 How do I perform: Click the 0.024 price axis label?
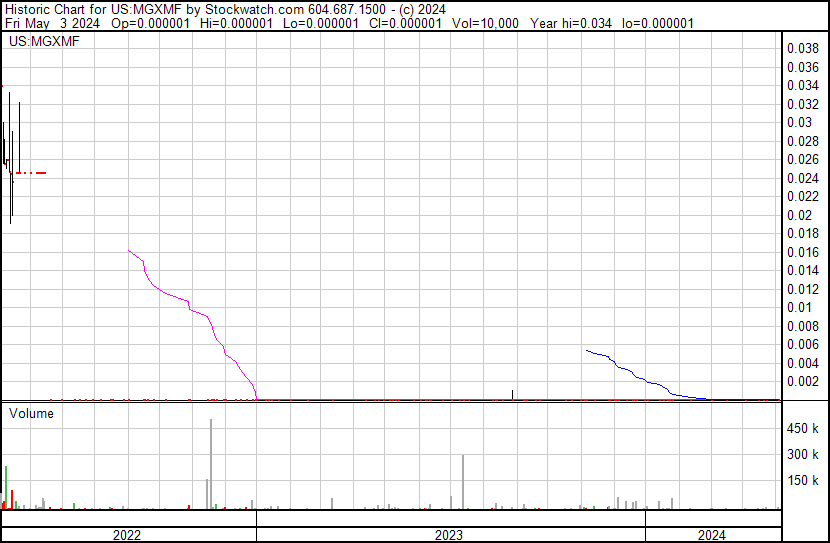click(x=802, y=178)
